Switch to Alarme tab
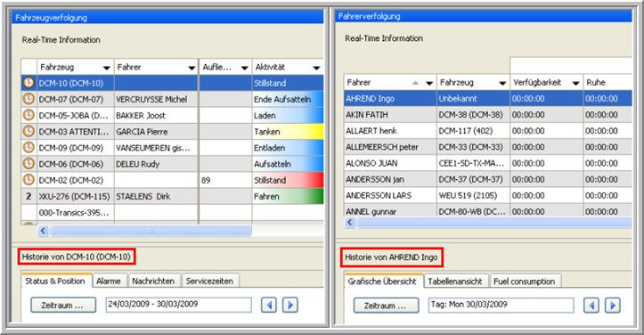The height and width of the screenshot is (335, 644). pos(109,282)
